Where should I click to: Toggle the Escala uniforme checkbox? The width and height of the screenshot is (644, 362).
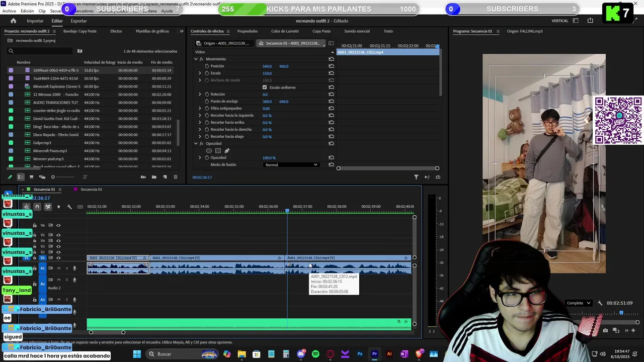click(x=265, y=87)
